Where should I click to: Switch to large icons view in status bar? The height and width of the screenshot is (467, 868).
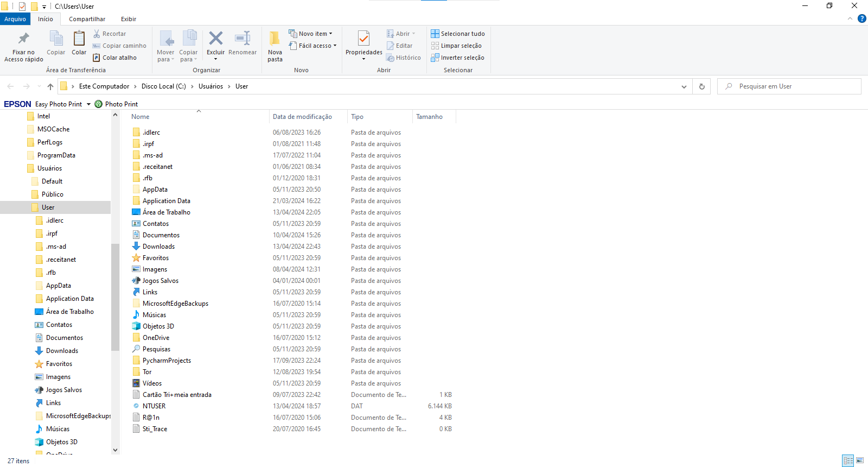point(860,460)
